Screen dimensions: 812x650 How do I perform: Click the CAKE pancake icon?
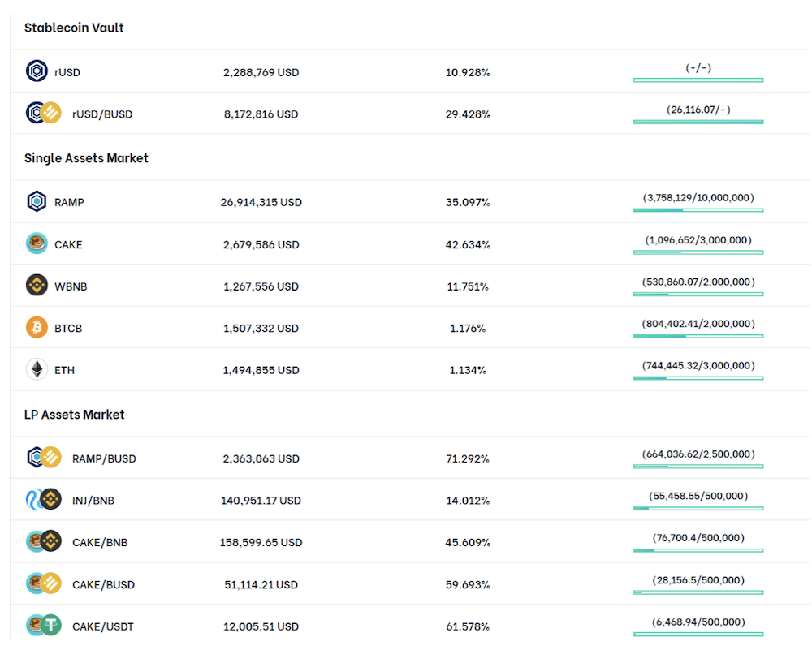pyautogui.click(x=37, y=243)
